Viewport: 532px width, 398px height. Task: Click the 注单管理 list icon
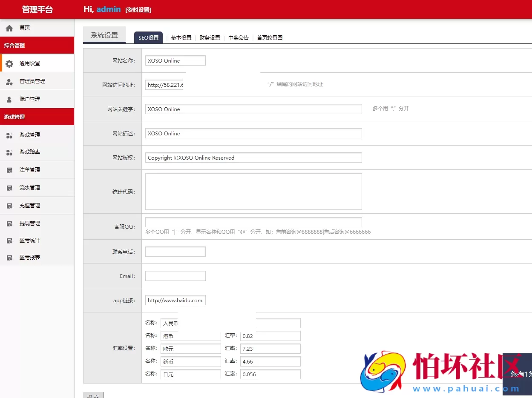point(10,169)
